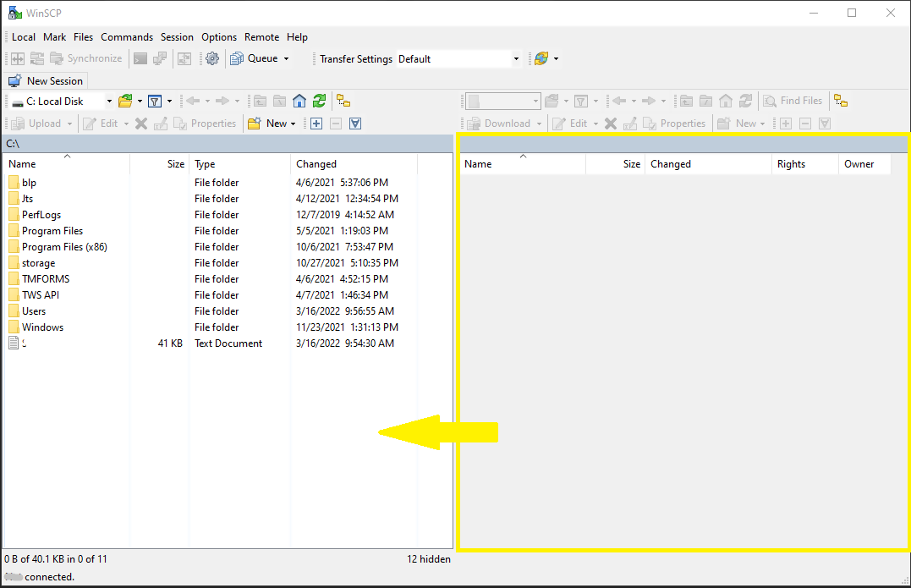Click the Open in PuTTY icon
The height and width of the screenshot is (588, 911).
pyautogui.click(x=160, y=58)
